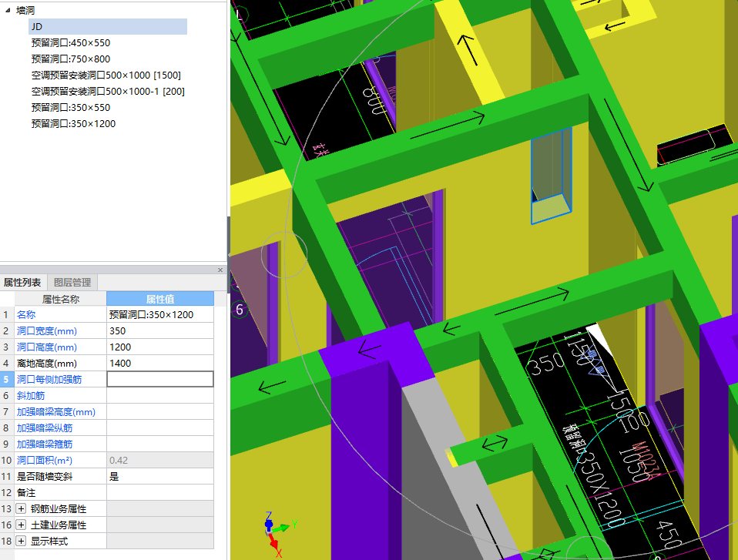Click the 加强暗梁高度(mm) property label
This screenshot has height=560, width=738.
(x=56, y=412)
